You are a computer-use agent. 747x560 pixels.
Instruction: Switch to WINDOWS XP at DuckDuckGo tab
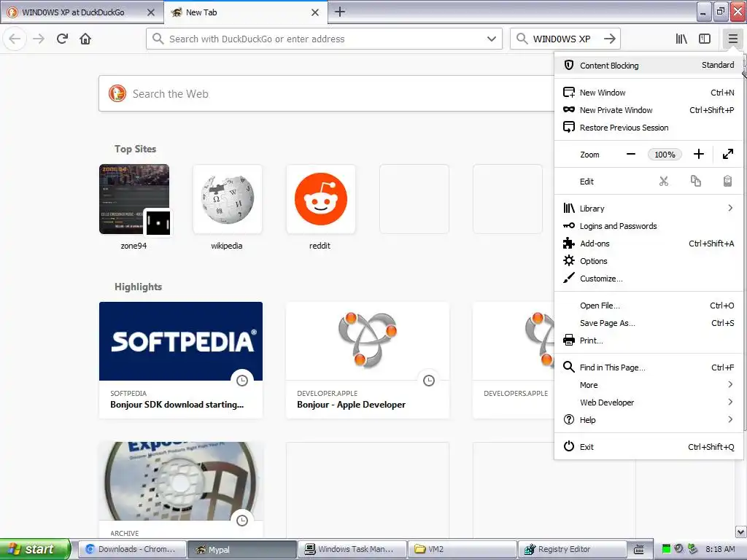81,12
